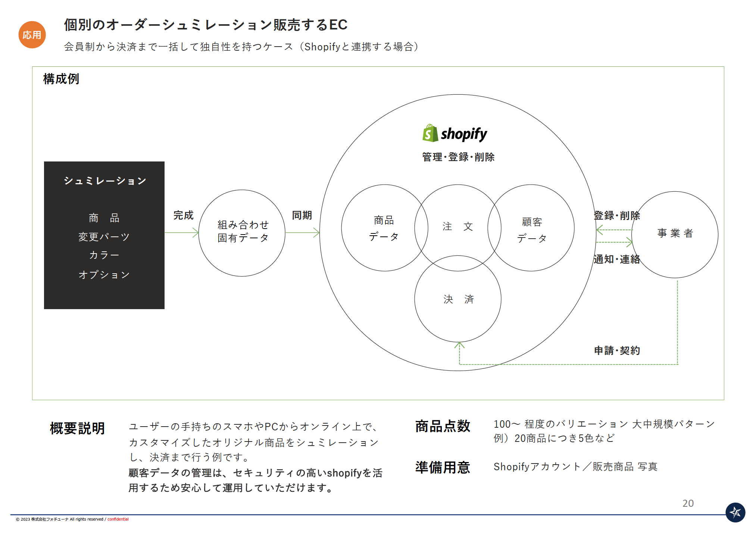756x534 pixels.
Task: Select the 組み合わせ固有データ circle
Action: click(x=242, y=233)
